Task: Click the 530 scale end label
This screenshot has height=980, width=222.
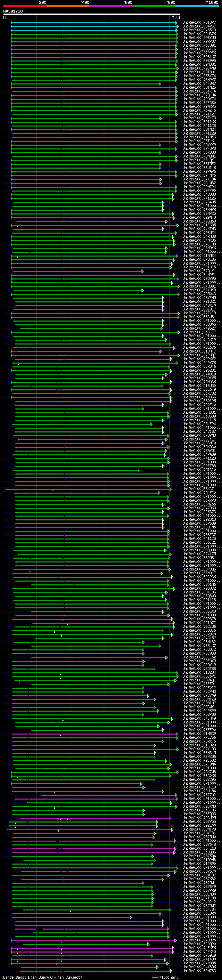Action: [175, 17]
